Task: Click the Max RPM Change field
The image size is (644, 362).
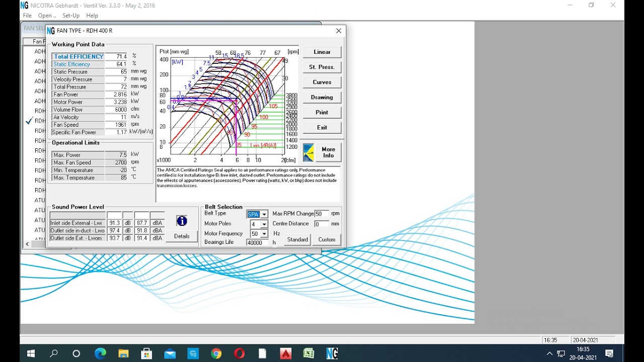Action: 321,214
